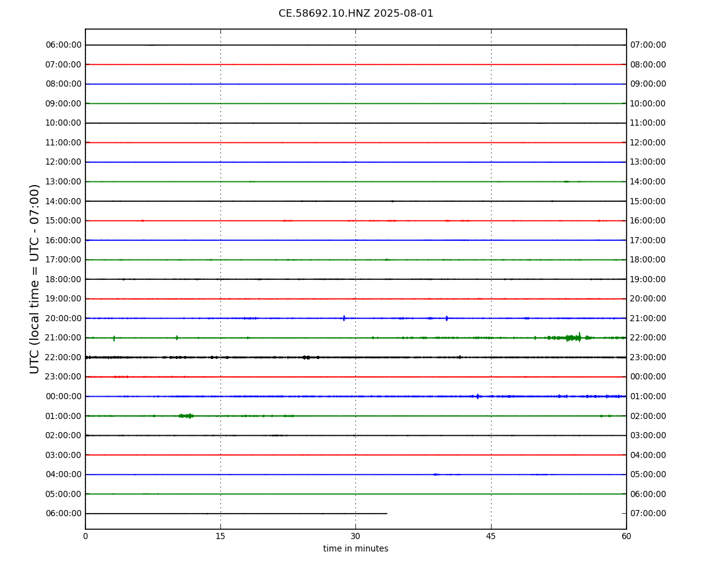Screen dimensions: 712x588
Task: Click the vertical UTC local time axis label
Action: 35,279
